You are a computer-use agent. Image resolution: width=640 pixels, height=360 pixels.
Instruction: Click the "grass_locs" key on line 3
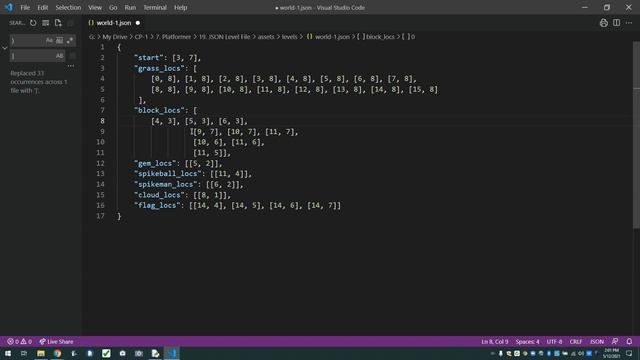click(160, 68)
